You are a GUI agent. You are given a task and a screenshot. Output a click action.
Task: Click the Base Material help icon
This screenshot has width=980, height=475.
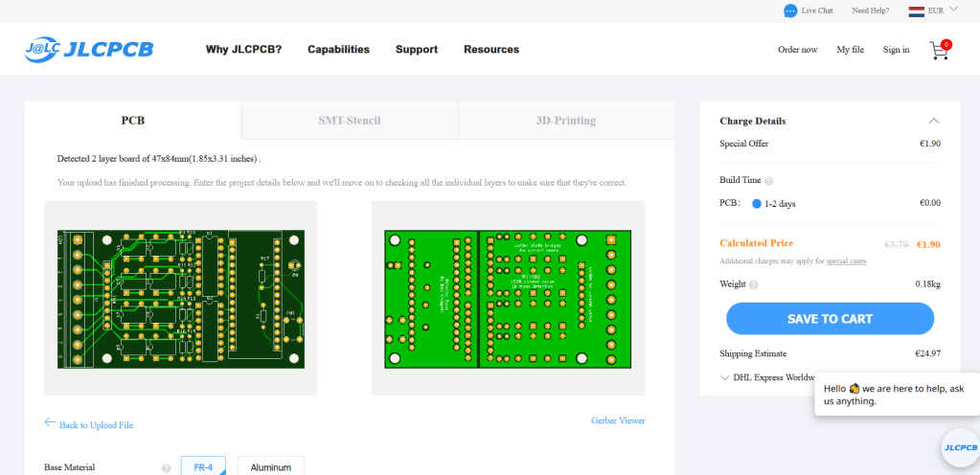pyautogui.click(x=166, y=468)
